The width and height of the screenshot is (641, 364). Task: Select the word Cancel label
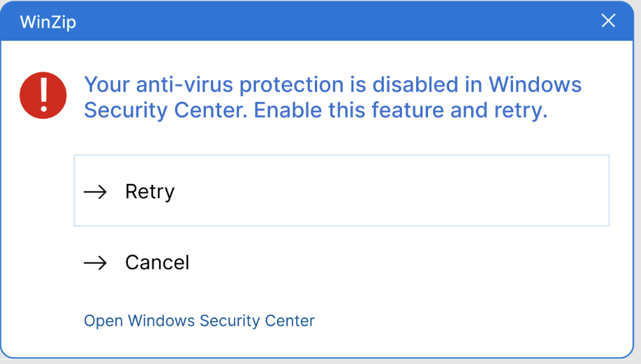coord(157,263)
